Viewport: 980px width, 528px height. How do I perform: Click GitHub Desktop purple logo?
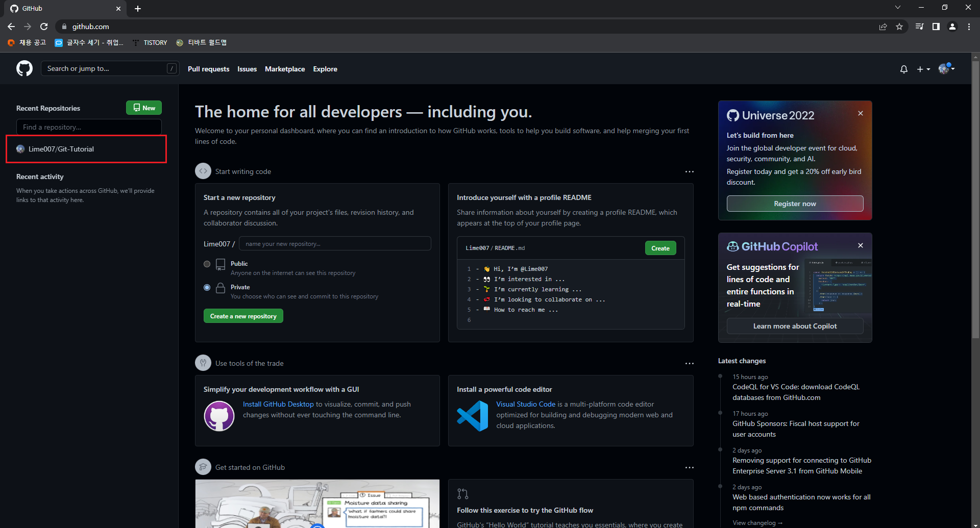[x=219, y=416]
